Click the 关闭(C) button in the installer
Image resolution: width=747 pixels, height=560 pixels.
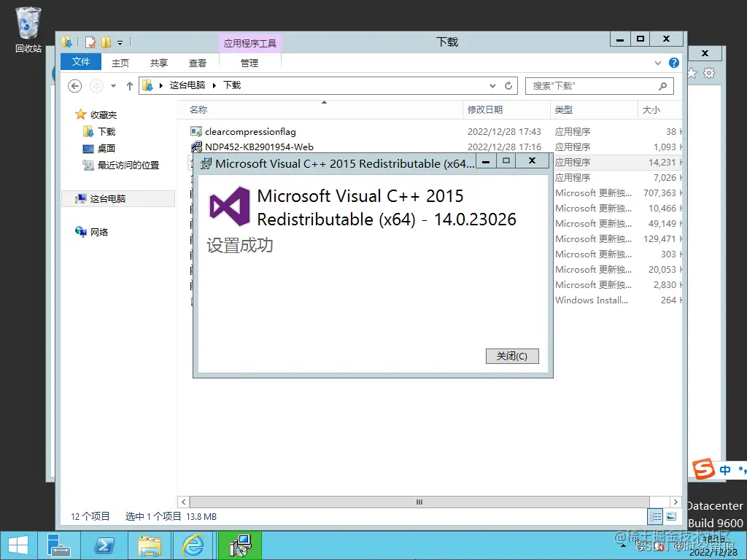(512, 356)
